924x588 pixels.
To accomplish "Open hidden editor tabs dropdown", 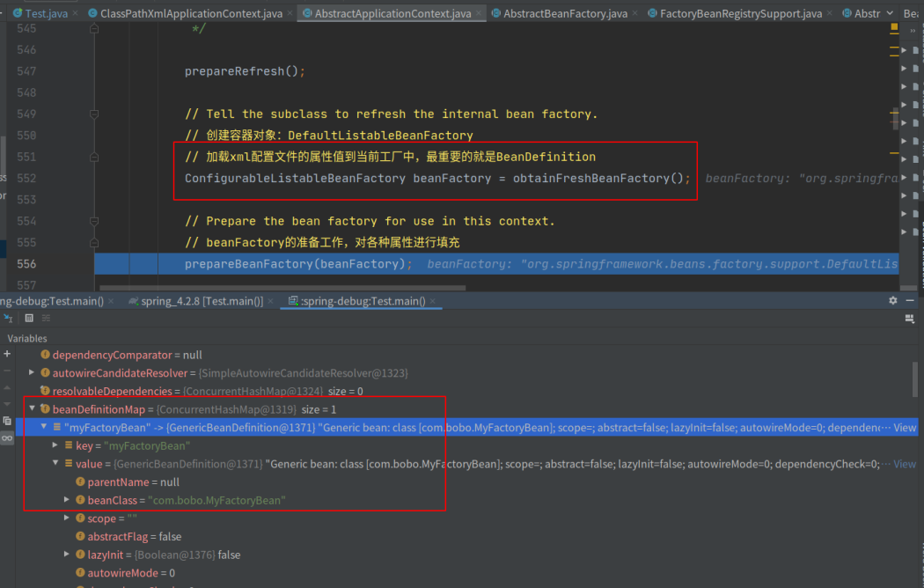I will 889,14.
